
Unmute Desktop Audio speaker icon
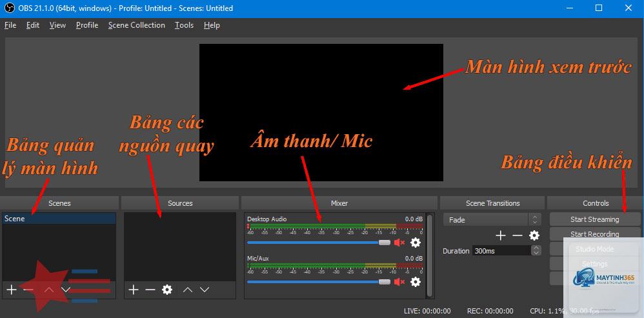pos(399,243)
